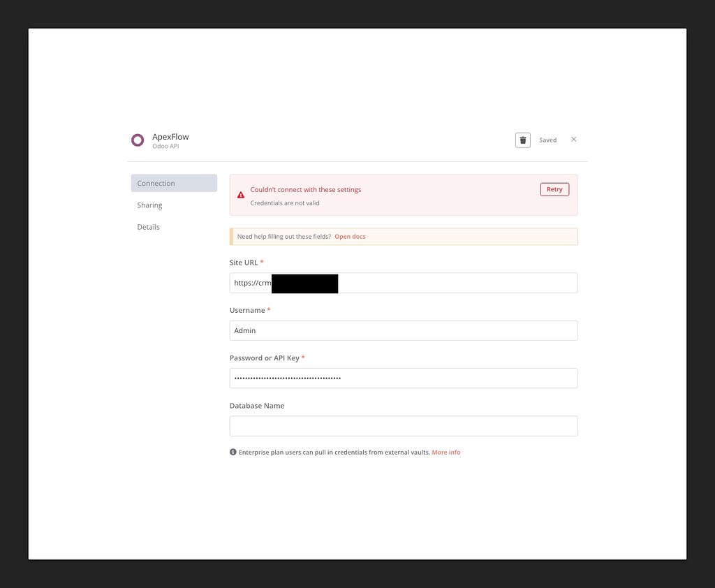Click the Retry button
The image size is (715, 588).
pos(554,189)
